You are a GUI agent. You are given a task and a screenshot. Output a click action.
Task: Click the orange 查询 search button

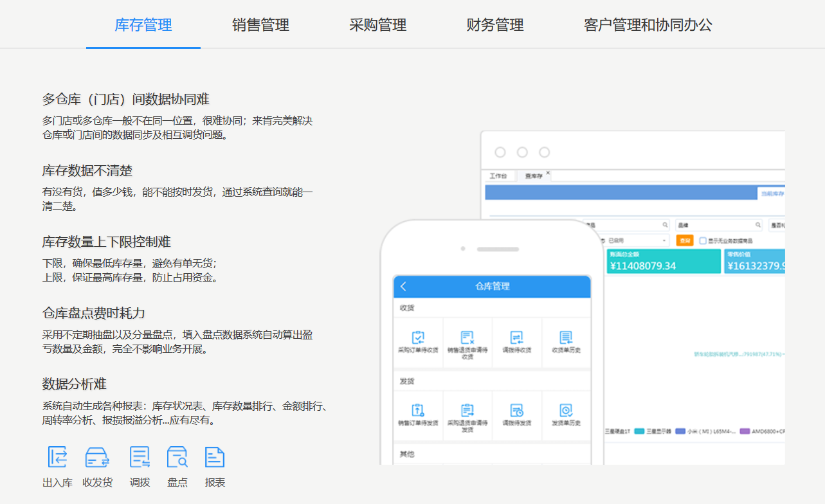coord(685,241)
